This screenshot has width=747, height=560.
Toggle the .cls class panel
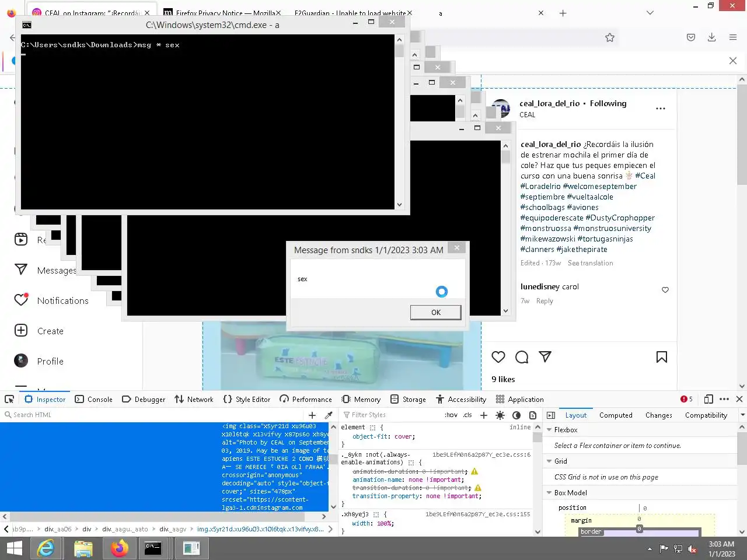tap(467, 415)
